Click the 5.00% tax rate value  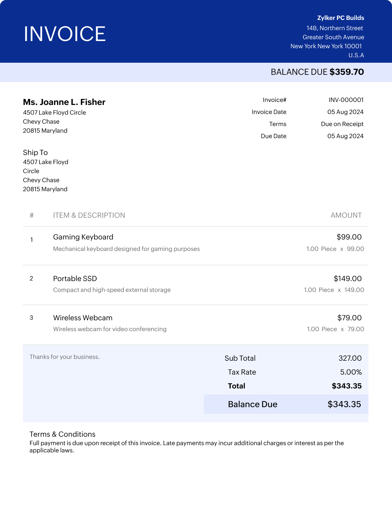[x=351, y=372]
